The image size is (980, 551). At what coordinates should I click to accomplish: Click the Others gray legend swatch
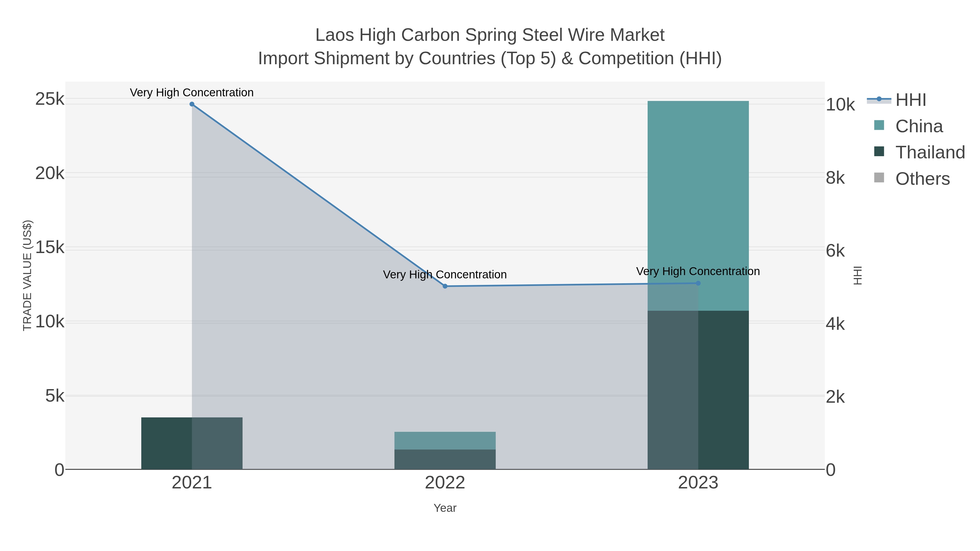879,178
